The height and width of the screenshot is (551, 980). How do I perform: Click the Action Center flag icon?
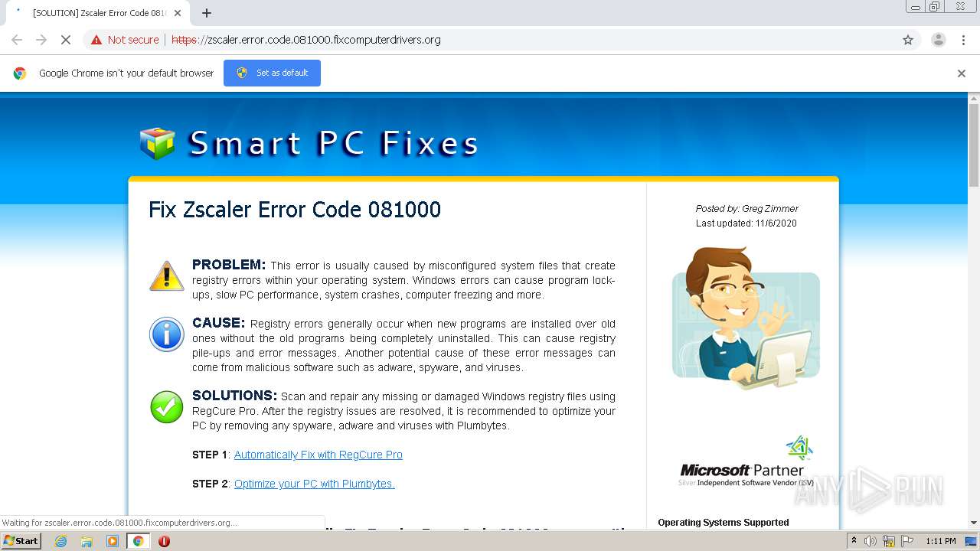(x=906, y=541)
